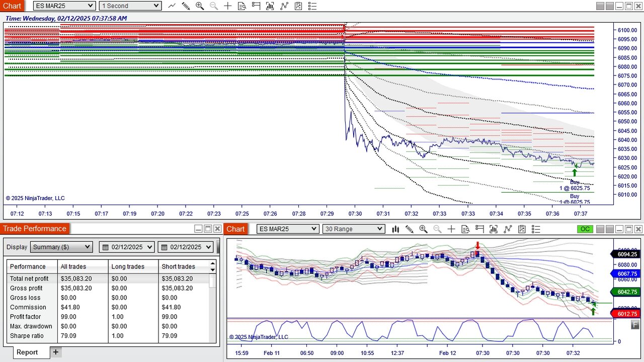Click second gray link square, top chart
644x362 pixels.
coord(610,6)
